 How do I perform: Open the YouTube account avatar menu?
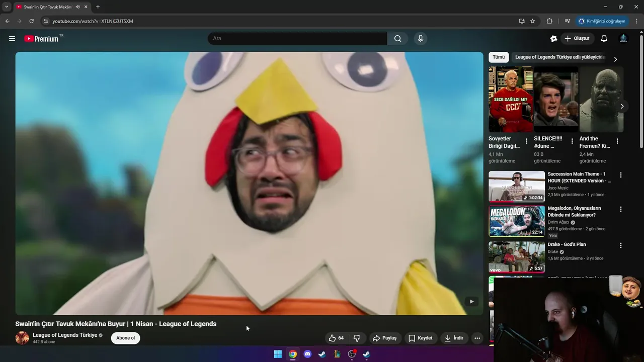point(623,39)
